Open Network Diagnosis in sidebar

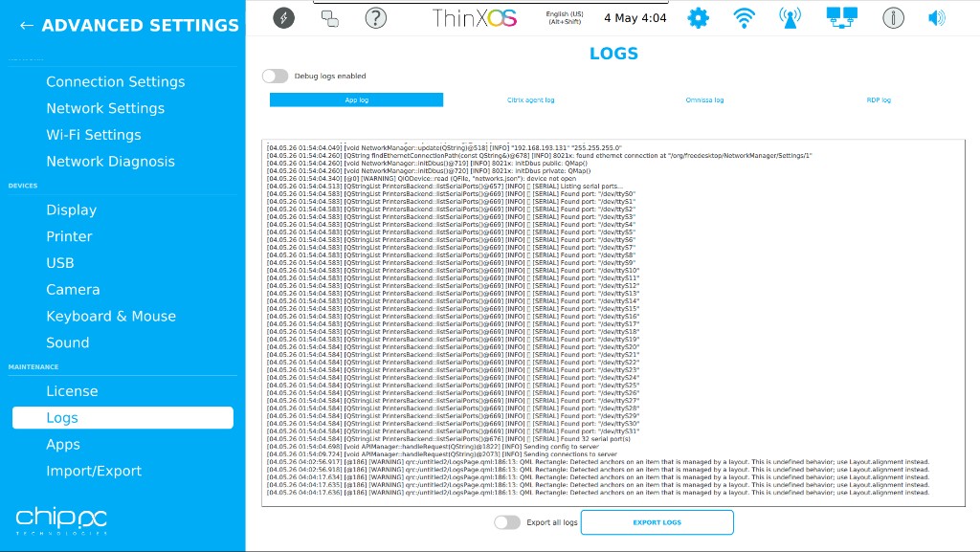[111, 161]
